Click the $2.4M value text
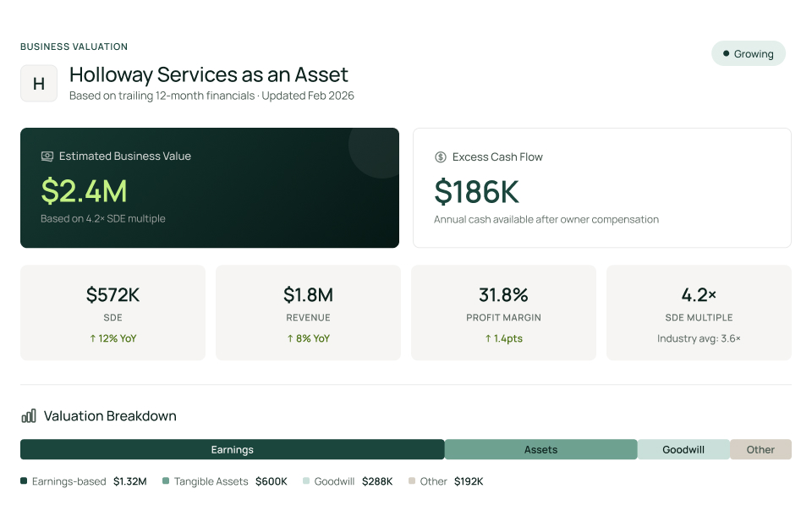The height and width of the screenshot is (516, 812). tap(84, 191)
